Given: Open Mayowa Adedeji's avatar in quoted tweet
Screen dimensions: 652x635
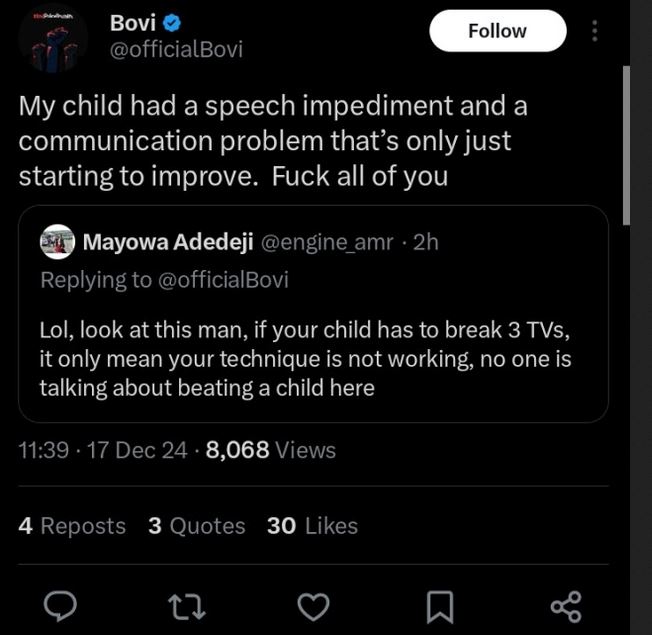Looking at the screenshot, I should [57, 242].
